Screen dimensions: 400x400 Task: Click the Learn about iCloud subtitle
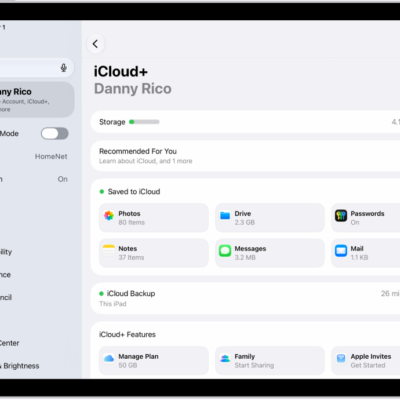pyautogui.click(x=146, y=161)
